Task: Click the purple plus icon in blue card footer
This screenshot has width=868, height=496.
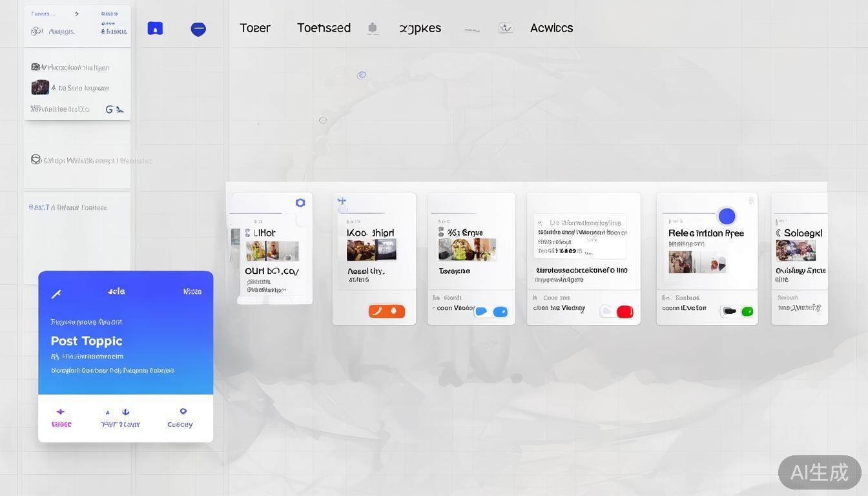Action: 61,412
